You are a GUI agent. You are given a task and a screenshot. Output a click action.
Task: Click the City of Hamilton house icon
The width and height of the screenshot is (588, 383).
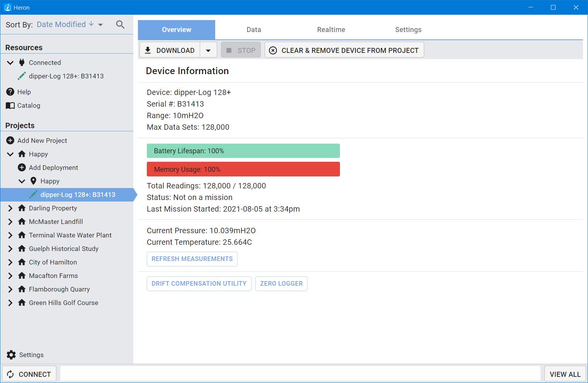click(22, 262)
